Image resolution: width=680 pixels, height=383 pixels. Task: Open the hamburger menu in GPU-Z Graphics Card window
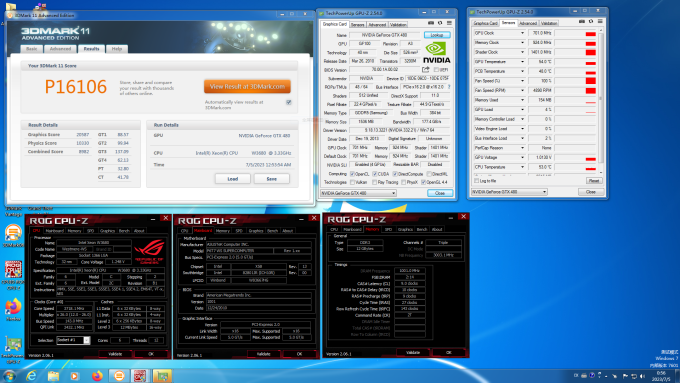(449, 23)
